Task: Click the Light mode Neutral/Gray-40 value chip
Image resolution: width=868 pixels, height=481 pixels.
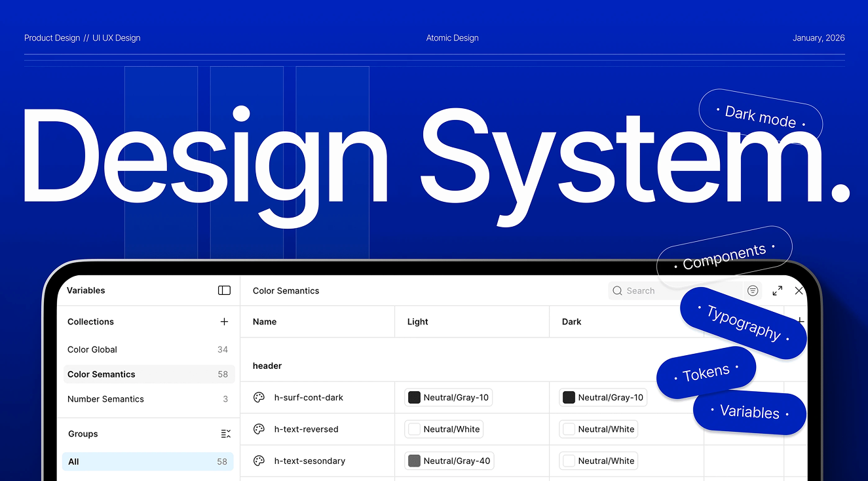Action: tap(449, 461)
